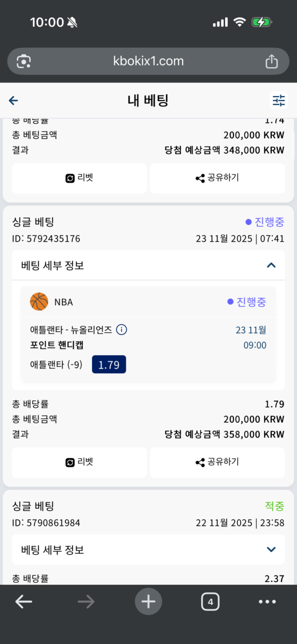Tap the browser share icon

point(271,61)
